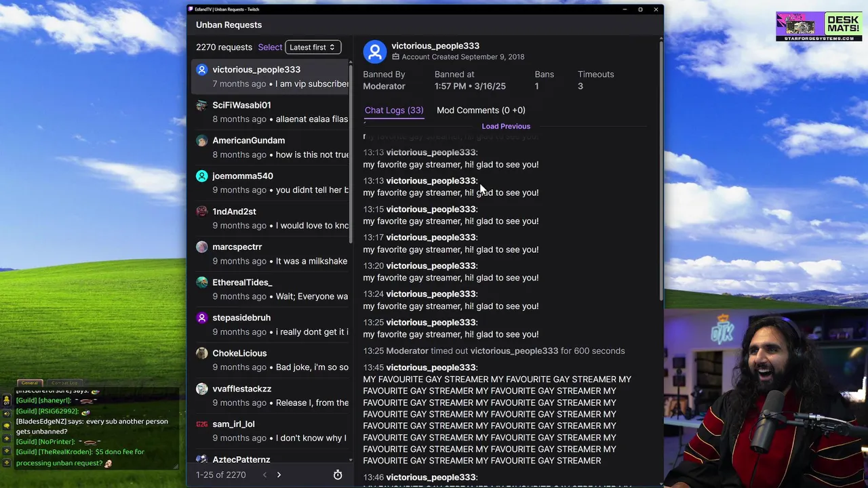Click calendar icon beside Account Created
This screenshot has width=868, height=488.
point(395,57)
